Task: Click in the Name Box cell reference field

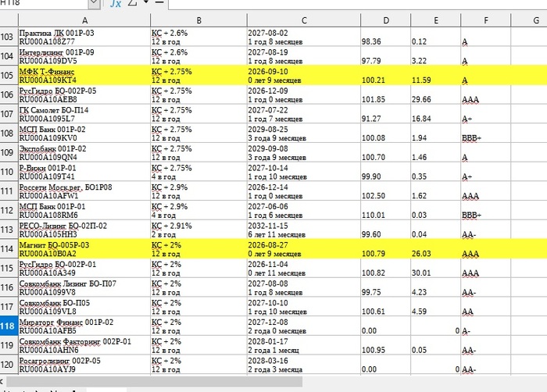Action: point(43,4)
